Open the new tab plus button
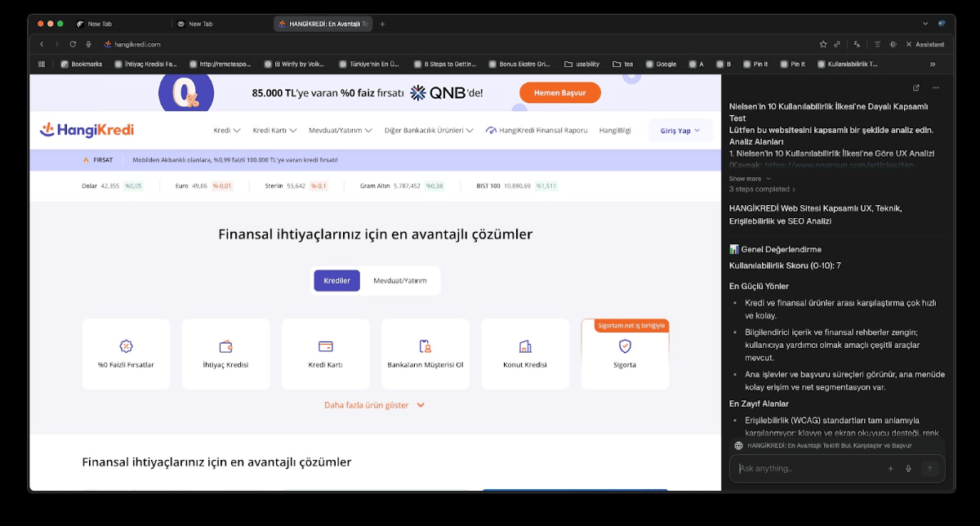Screen dimensions: 980x526 point(382,24)
